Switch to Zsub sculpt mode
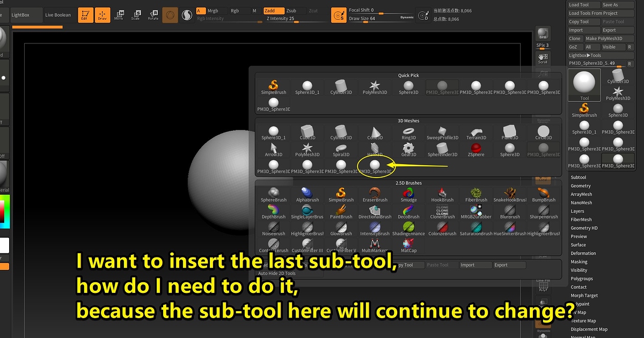 click(x=294, y=11)
